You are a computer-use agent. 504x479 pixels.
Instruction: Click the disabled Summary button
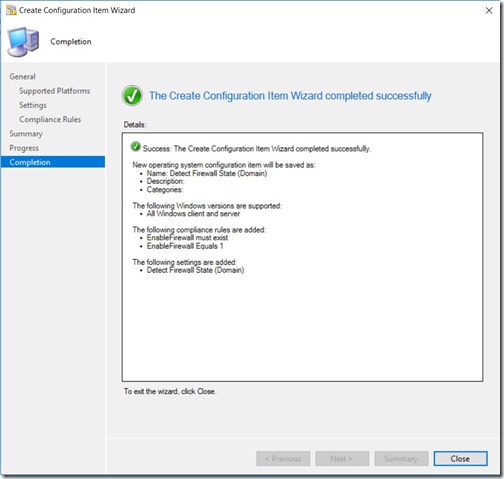401,459
